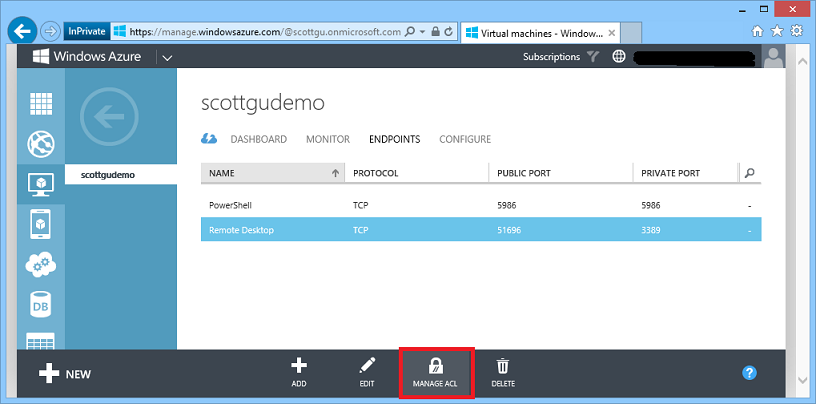This screenshot has height=404, width=816.
Task: Open Mobile Services icon in sidebar
Action: coord(41,224)
